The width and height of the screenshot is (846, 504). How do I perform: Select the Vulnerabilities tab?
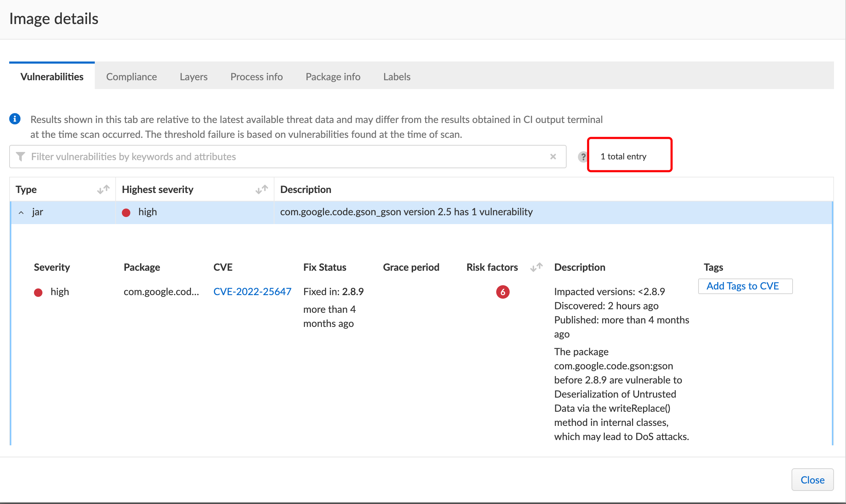click(x=52, y=77)
